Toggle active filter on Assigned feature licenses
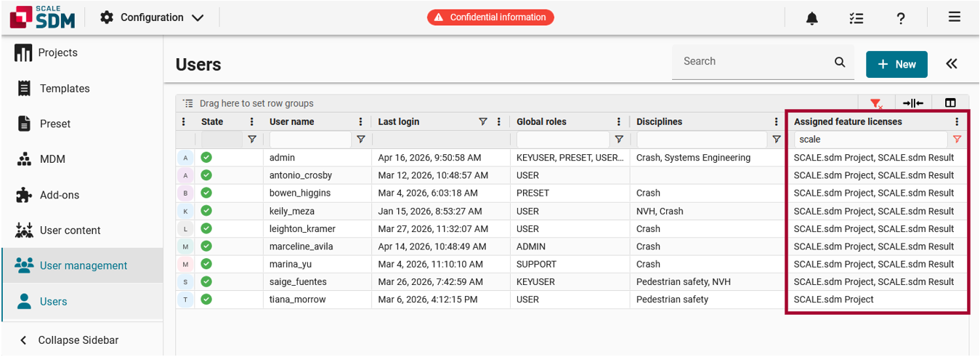 pos(957,139)
